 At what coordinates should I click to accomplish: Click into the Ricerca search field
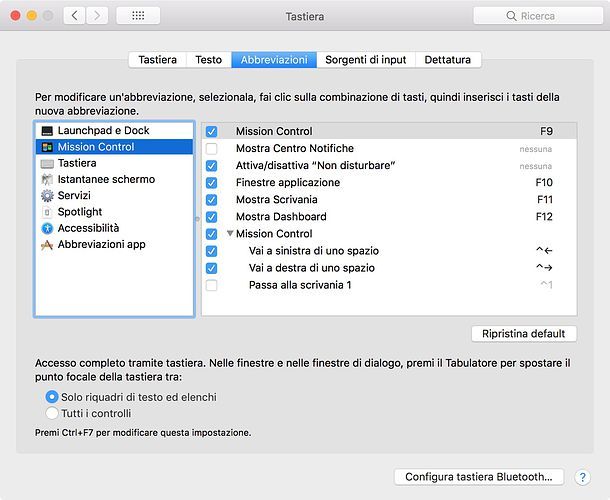[538, 16]
